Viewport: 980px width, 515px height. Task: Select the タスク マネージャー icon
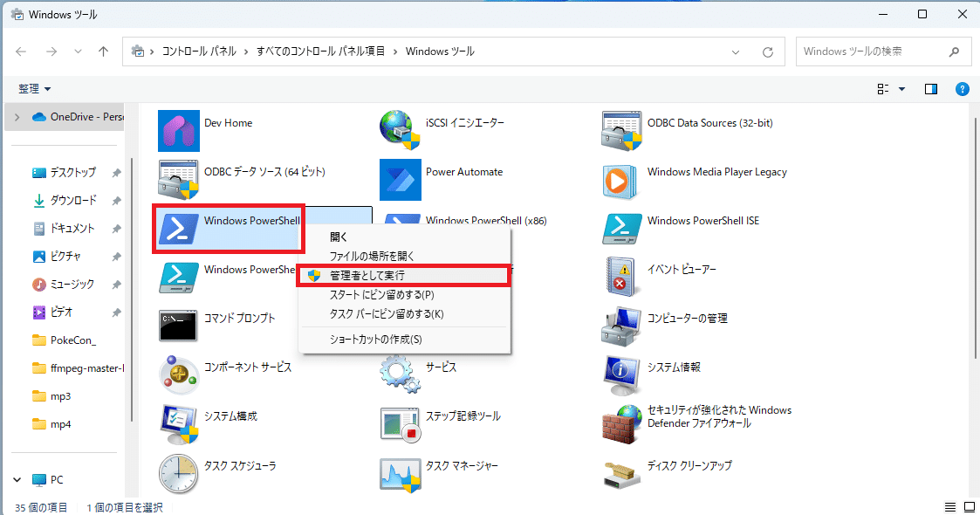pyautogui.click(x=400, y=474)
